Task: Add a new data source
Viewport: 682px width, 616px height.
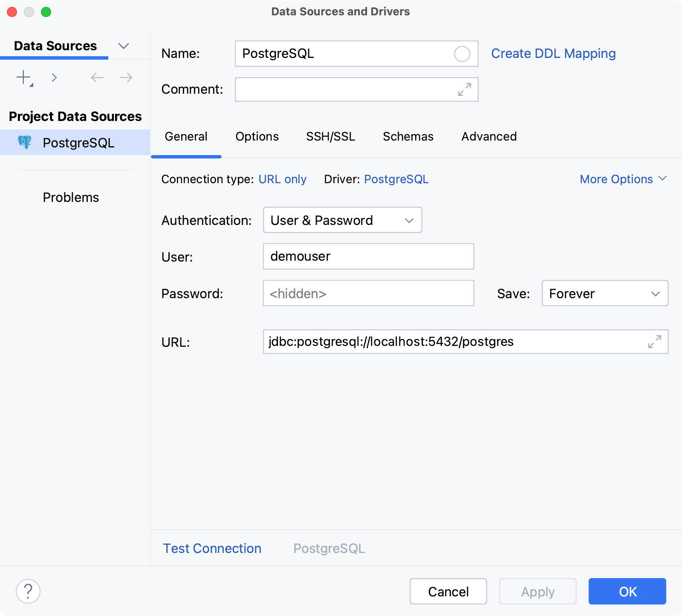Action: pyautogui.click(x=22, y=78)
